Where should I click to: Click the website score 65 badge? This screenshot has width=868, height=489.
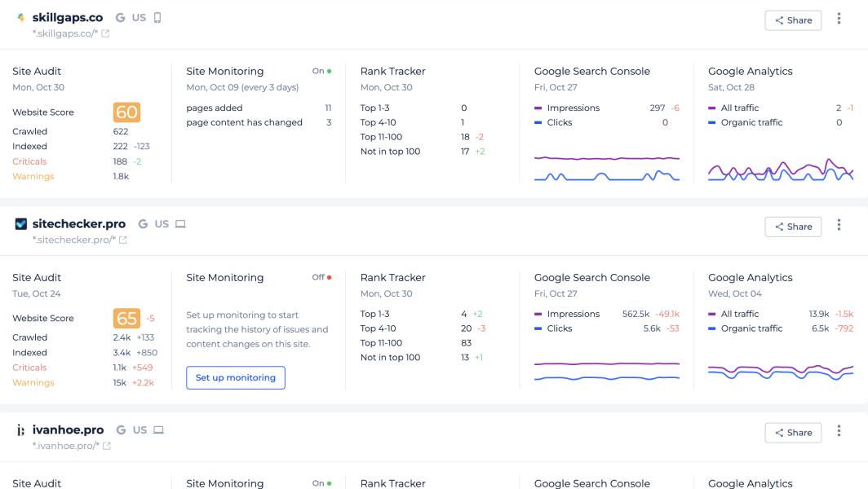126,319
